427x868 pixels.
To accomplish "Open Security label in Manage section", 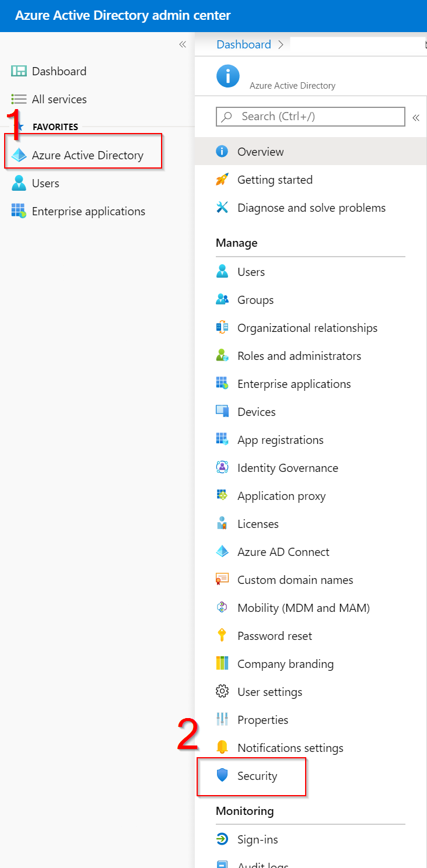I will coord(257,776).
